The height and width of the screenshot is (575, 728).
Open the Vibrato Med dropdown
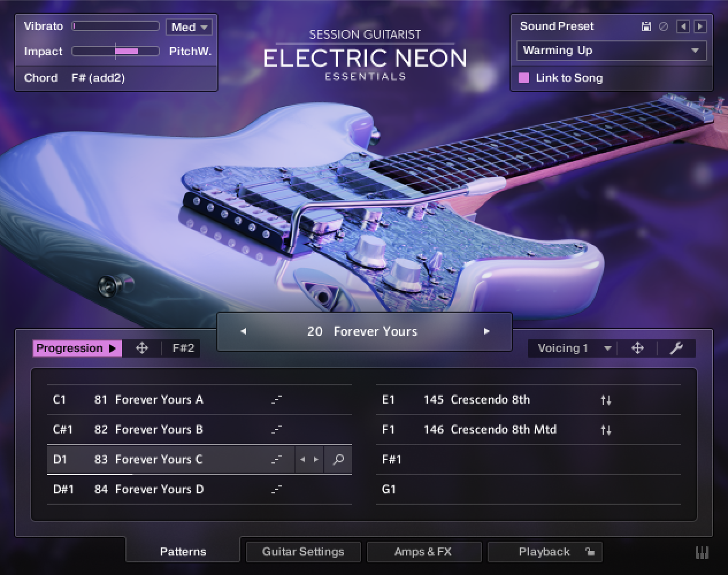point(189,27)
